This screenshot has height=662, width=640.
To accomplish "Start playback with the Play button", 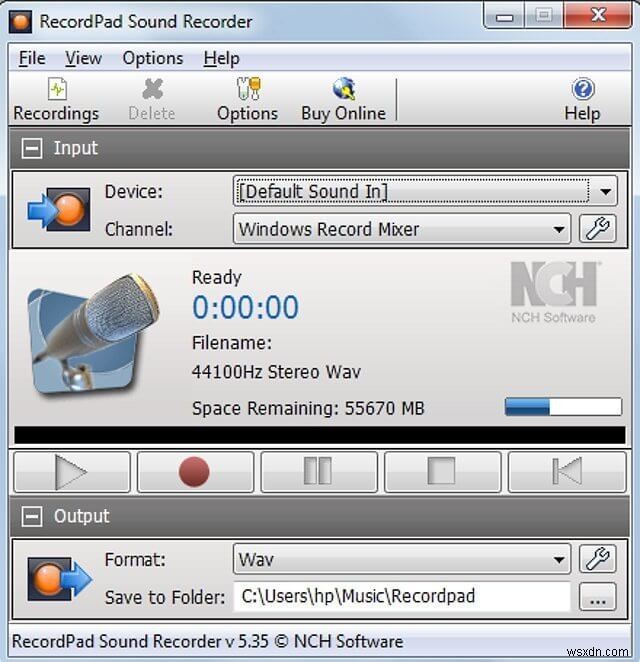I will point(72,472).
